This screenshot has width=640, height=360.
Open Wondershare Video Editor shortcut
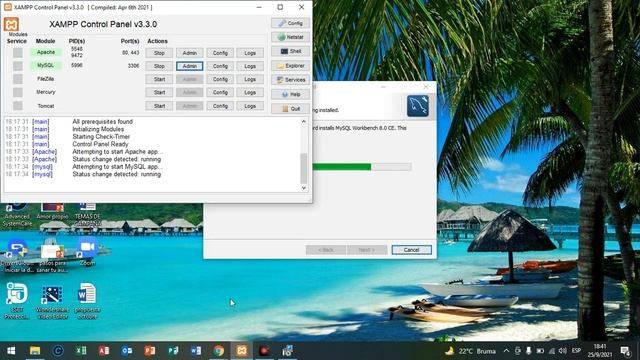pos(52,301)
